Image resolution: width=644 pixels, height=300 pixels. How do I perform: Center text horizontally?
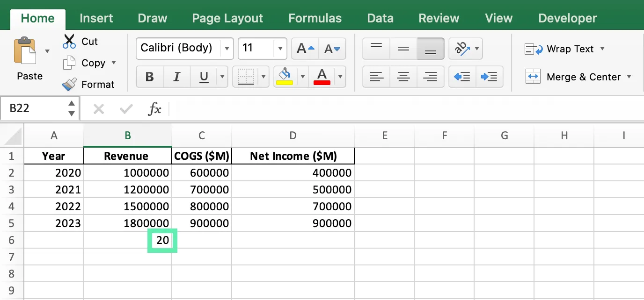[403, 77]
